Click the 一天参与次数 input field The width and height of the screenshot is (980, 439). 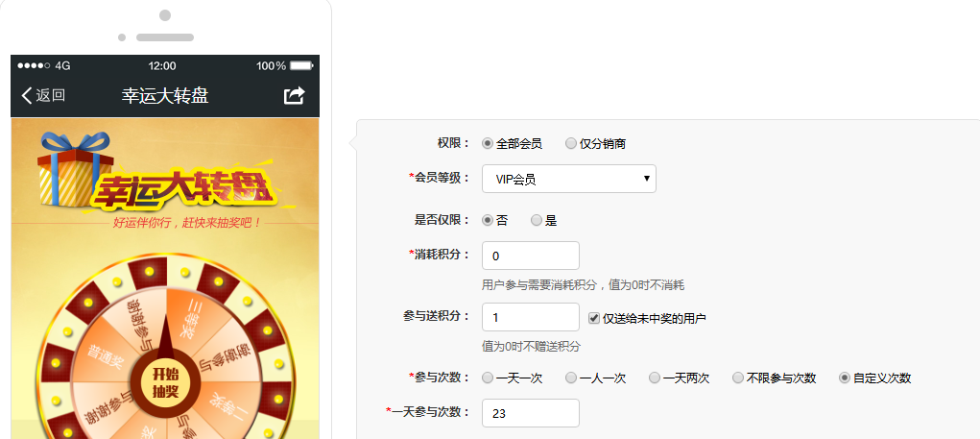(531, 413)
